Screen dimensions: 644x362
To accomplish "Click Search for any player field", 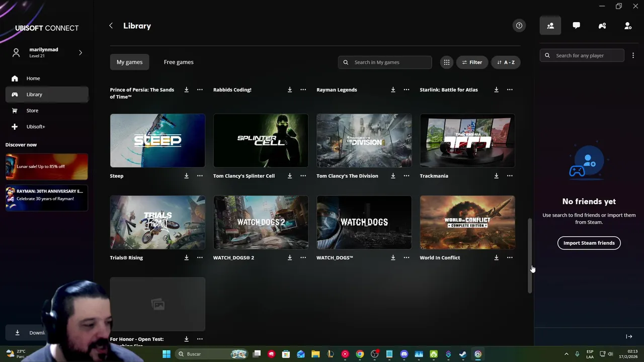I will tap(582, 55).
